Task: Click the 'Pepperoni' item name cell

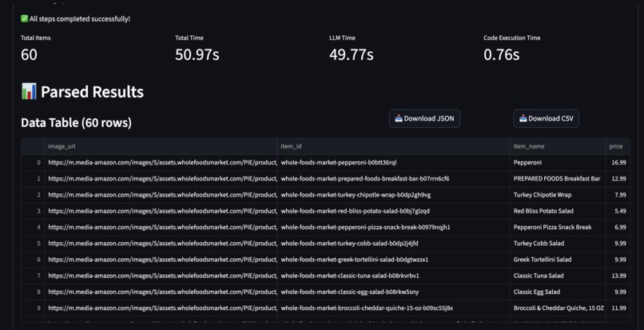Action: click(558, 162)
